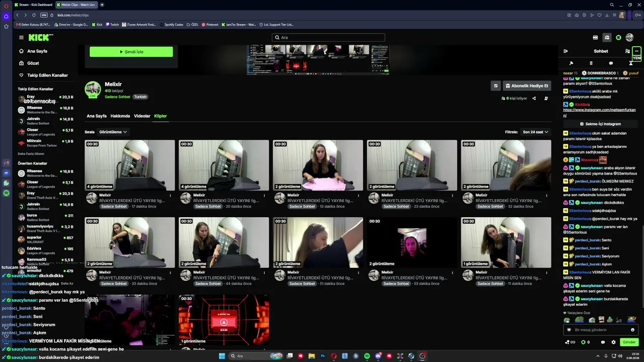Open Windows Start menu

tap(222, 356)
